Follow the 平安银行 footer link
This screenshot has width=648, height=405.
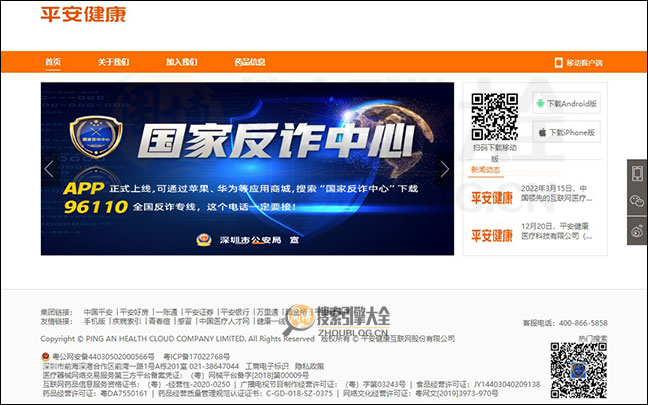click(235, 312)
